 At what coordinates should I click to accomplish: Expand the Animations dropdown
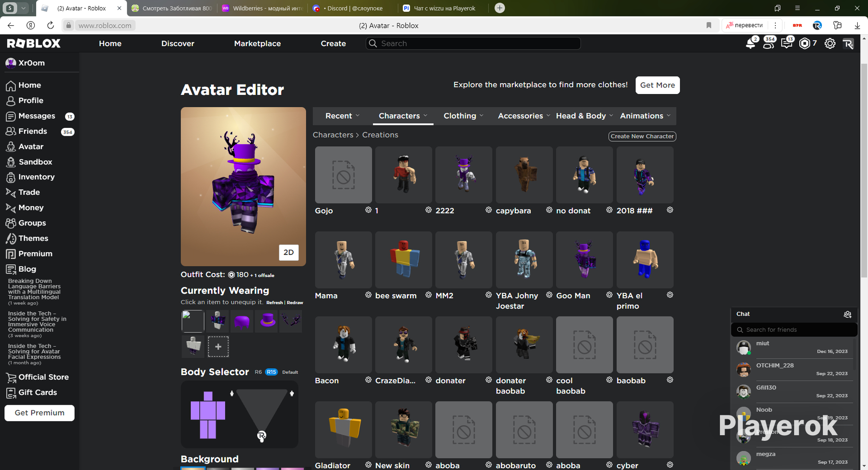pos(645,116)
